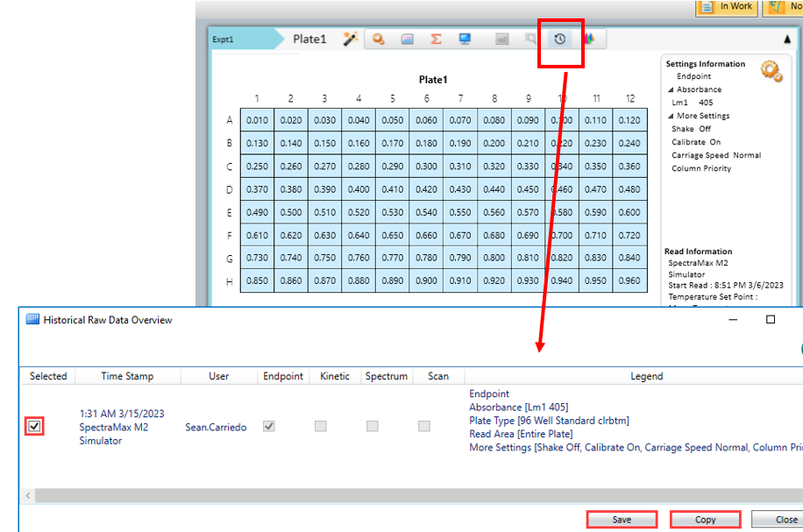Image resolution: width=803 pixels, height=532 pixels.
Task: Open settings gear in Settings Information
Action: 771,71
